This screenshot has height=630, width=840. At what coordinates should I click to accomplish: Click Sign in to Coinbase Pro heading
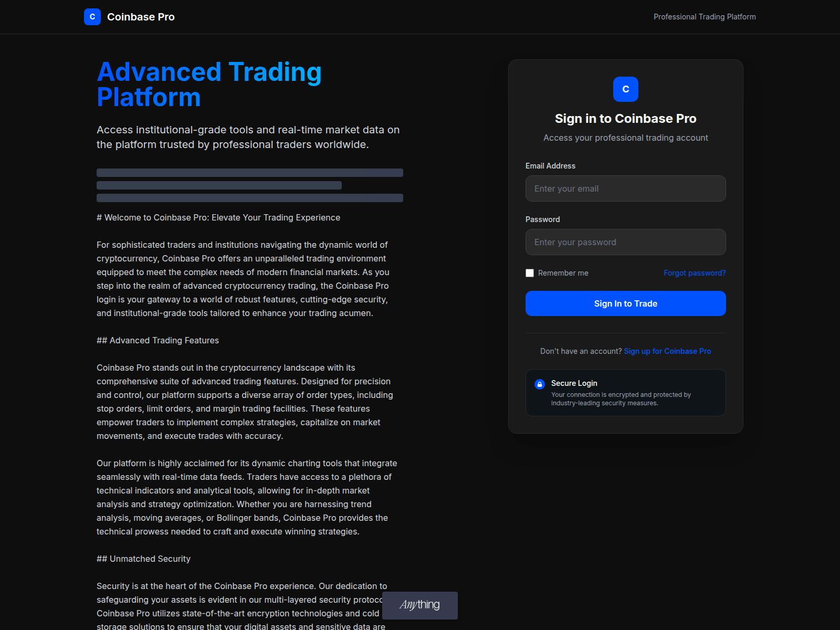click(626, 119)
